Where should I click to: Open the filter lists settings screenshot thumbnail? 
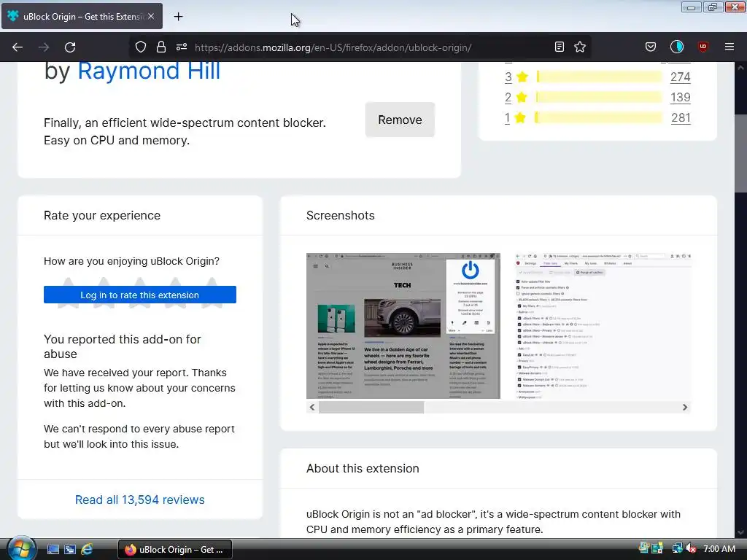[603, 326]
